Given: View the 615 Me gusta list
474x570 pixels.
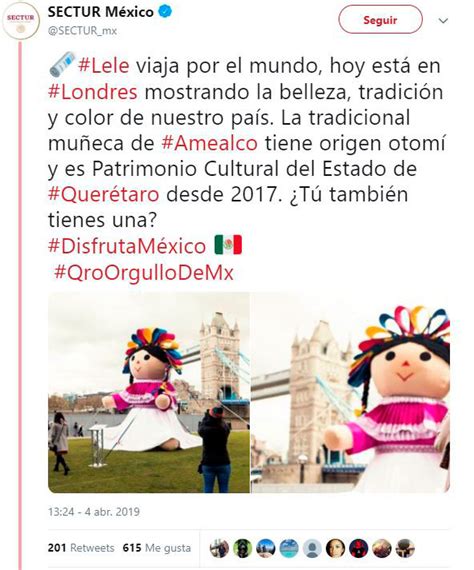Looking at the screenshot, I should 157,548.
